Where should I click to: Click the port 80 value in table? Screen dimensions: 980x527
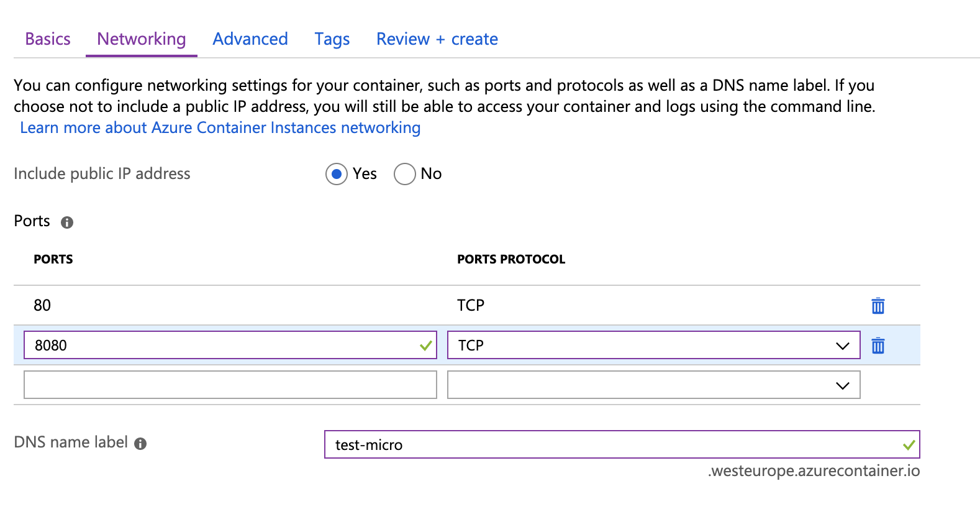(42, 306)
